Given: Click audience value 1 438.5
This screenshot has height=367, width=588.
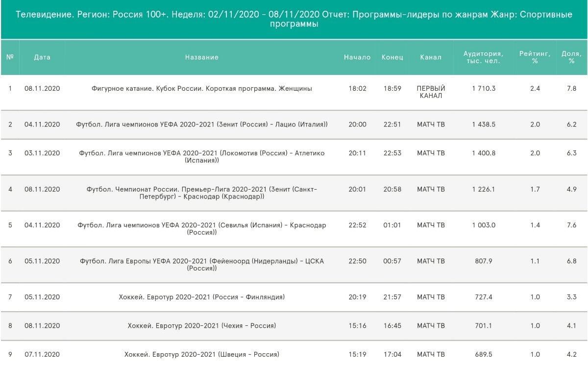Looking at the screenshot, I should click(484, 124).
